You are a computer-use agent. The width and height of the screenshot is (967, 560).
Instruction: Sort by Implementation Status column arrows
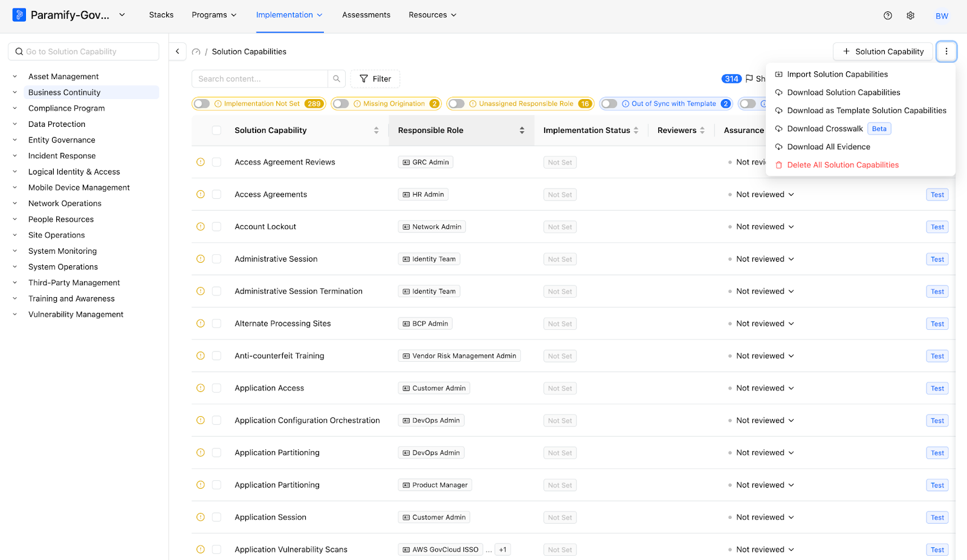[x=636, y=130]
